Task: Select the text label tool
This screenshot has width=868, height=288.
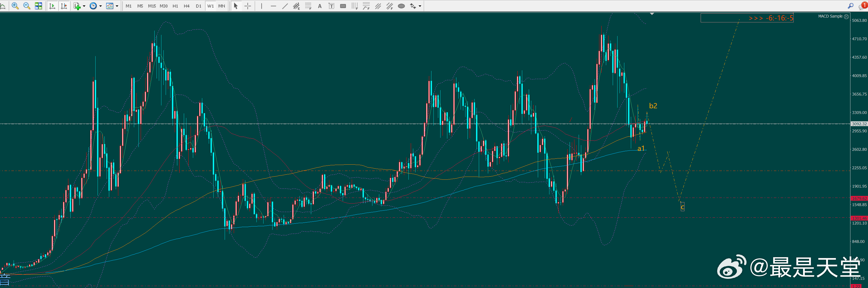Action: coord(332,6)
